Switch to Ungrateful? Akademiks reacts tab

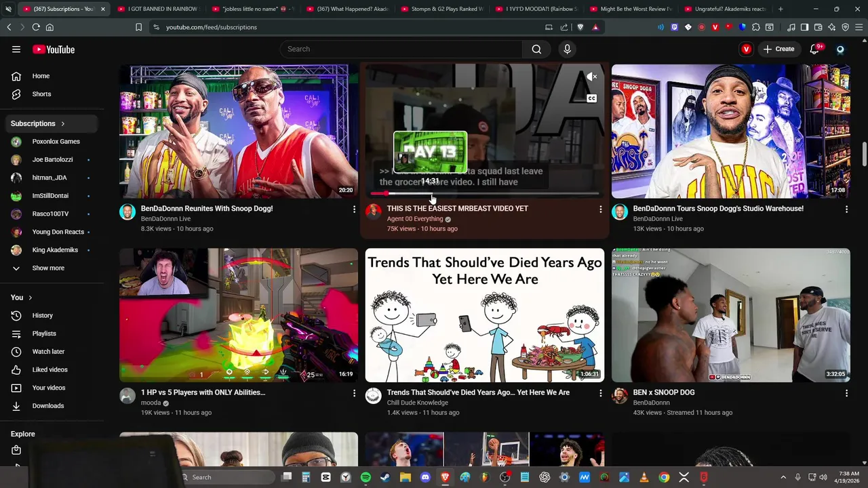(x=724, y=9)
